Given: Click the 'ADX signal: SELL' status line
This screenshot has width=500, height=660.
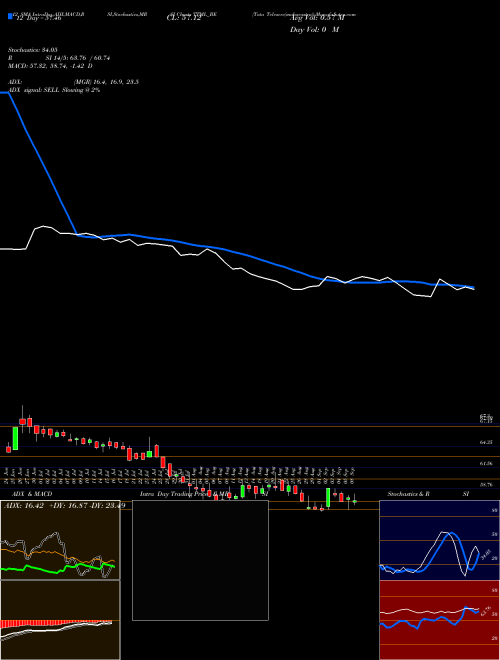Looking at the screenshot, I should pyautogui.click(x=54, y=90).
